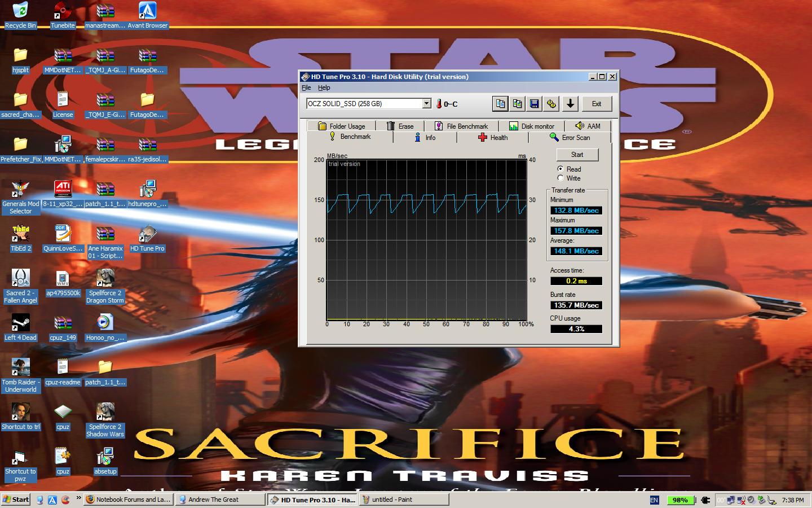Launch Sacred 2 - Fallen Angel shortcut
The width and height of the screenshot is (812, 508).
coord(20,286)
